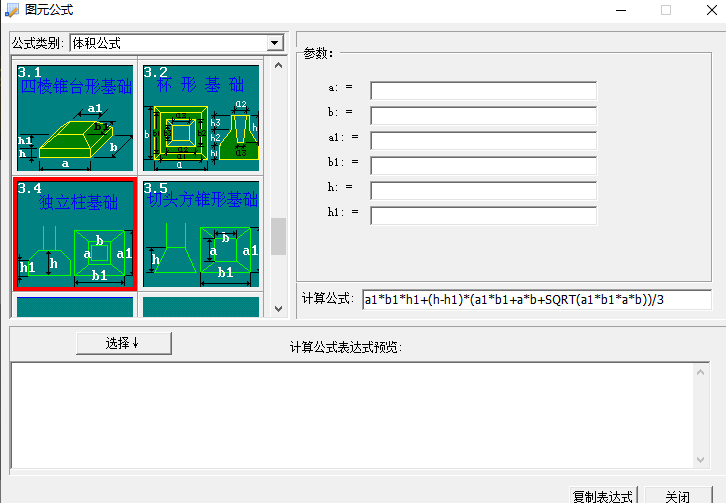This screenshot has height=503, width=726.
Task: Select the 3.5 切头方锥形基础 formula thumbnail
Action: click(x=201, y=234)
